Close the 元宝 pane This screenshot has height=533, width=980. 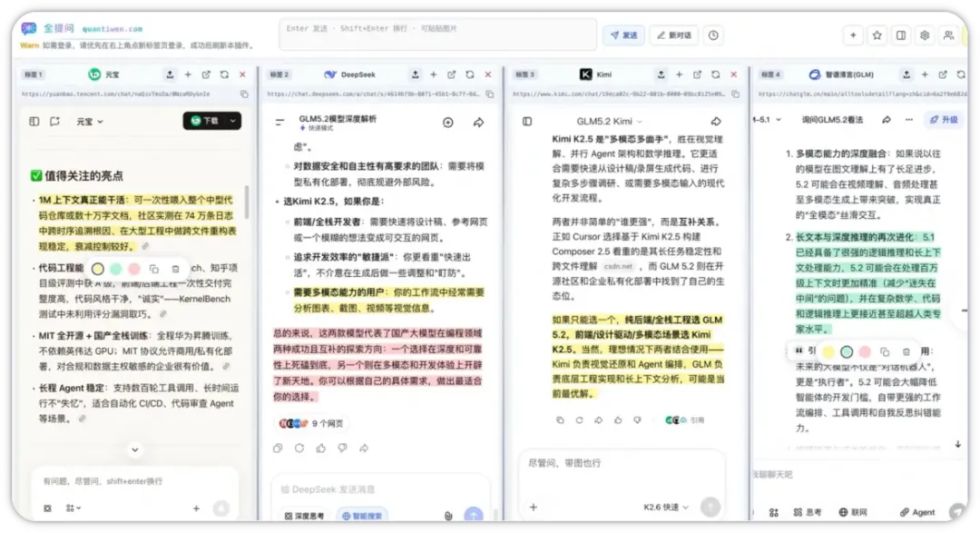(242, 74)
